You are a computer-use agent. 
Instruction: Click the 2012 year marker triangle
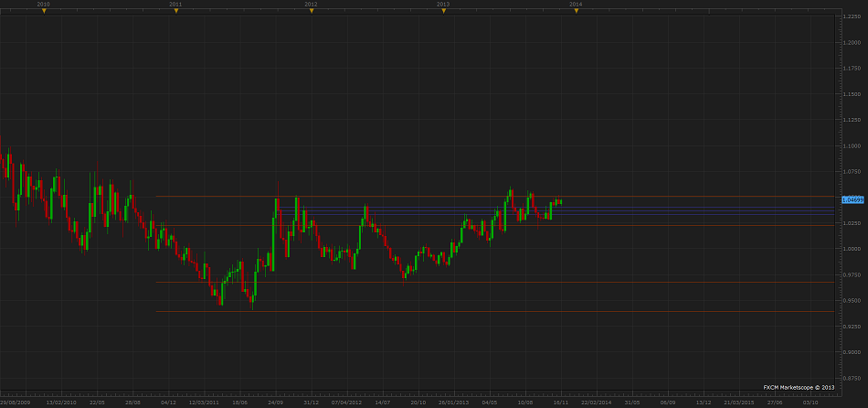tap(312, 11)
